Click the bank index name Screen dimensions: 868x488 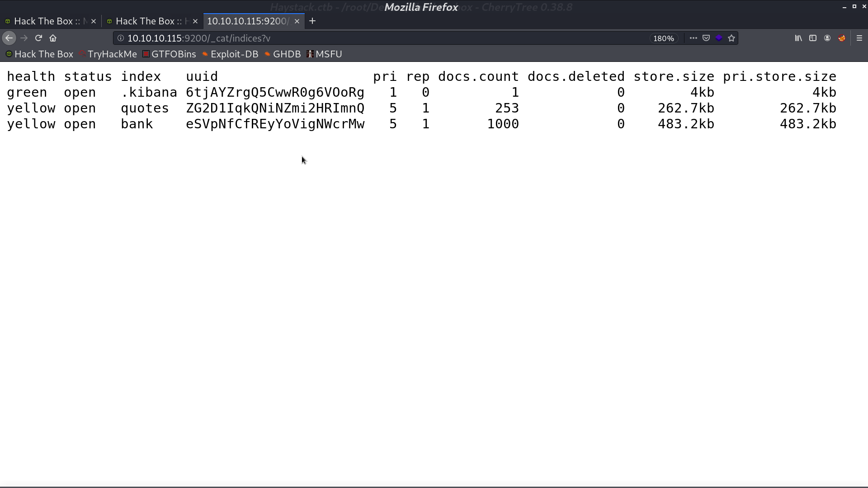click(x=137, y=124)
